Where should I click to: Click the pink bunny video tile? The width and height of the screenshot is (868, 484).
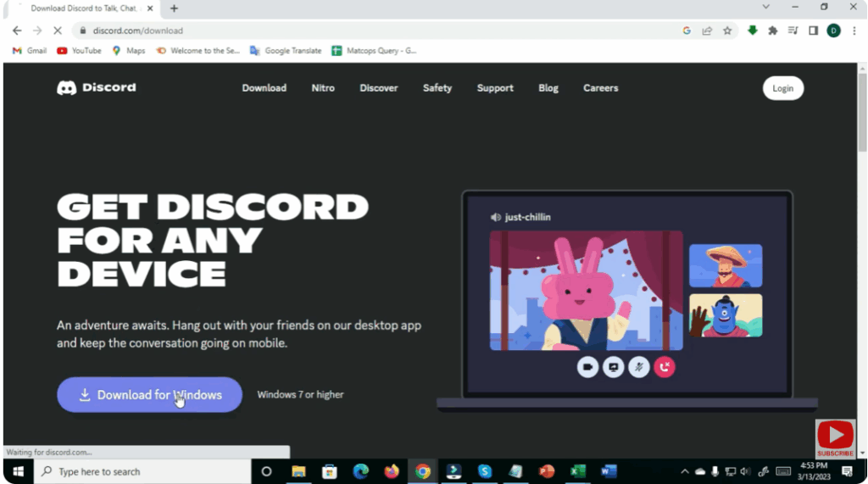(x=587, y=291)
